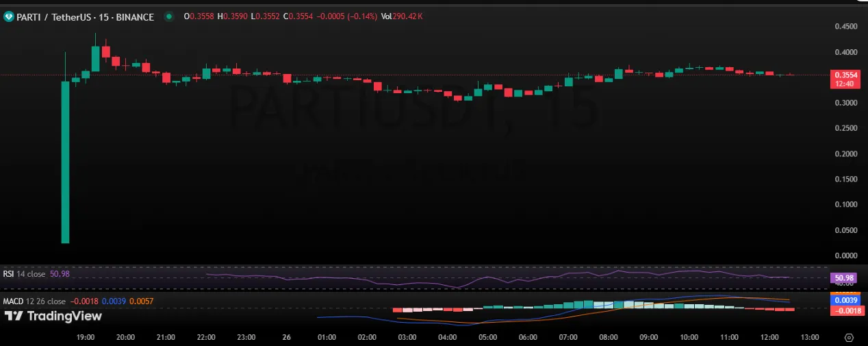Click the 13:00 time axis label

(x=810, y=338)
